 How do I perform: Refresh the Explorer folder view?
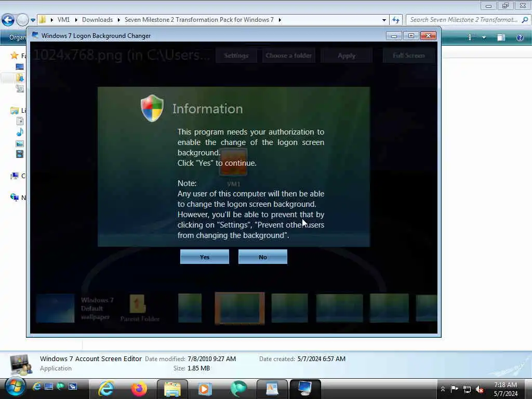[x=395, y=20]
